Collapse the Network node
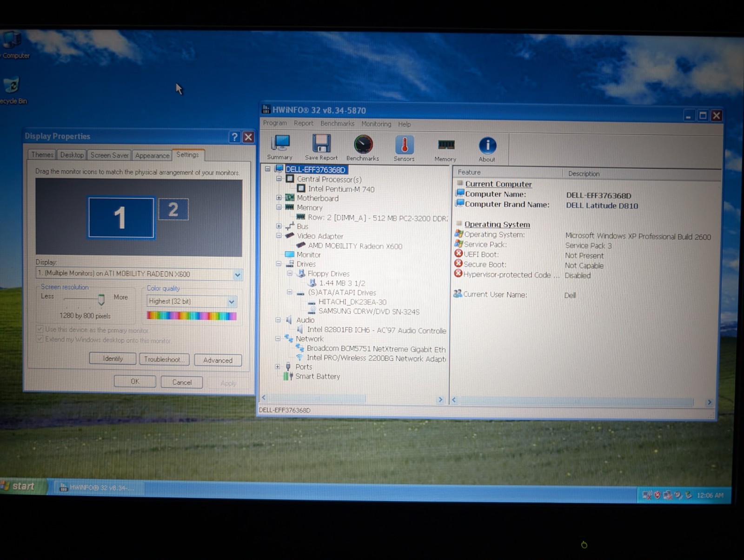This screenshot has height=560, width=744. pos(278,339)
